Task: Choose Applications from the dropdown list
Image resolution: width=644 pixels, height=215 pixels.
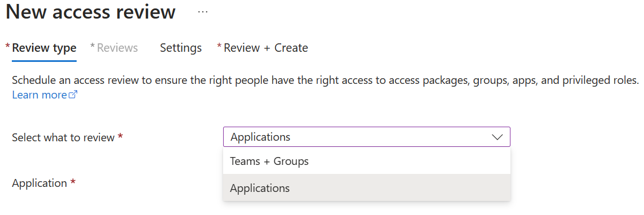Action: [367, 188]
